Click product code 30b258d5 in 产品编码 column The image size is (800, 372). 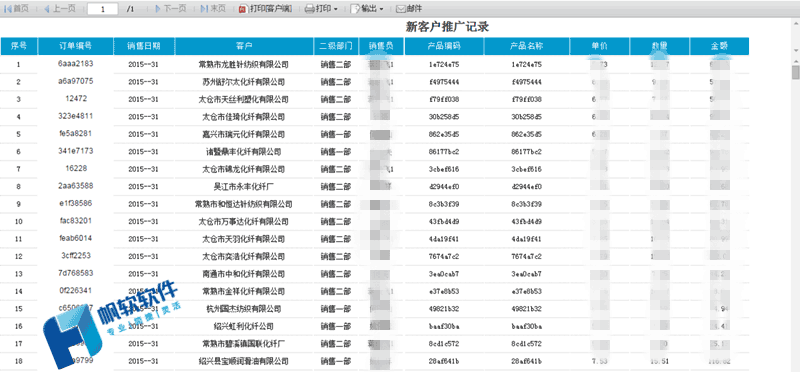444,117
